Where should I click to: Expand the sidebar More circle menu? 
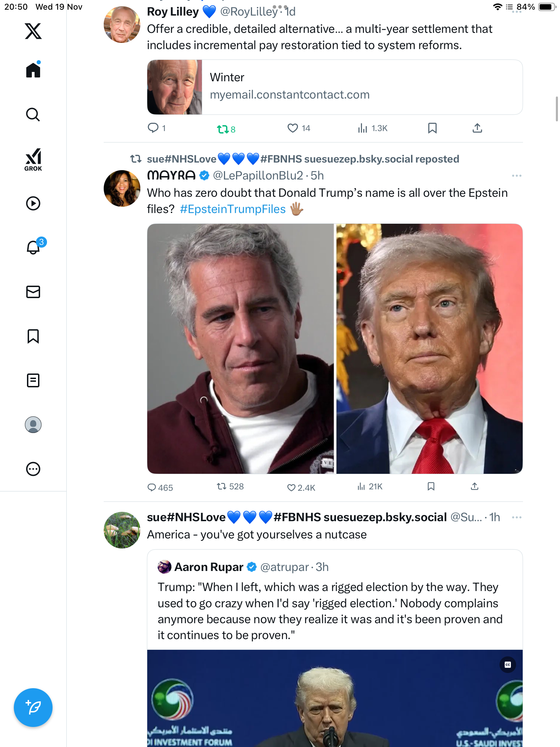click(33, 469)
